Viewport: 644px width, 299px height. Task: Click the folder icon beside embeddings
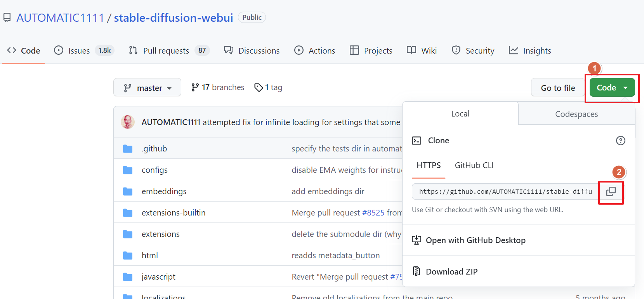click(x=128, y=191)
